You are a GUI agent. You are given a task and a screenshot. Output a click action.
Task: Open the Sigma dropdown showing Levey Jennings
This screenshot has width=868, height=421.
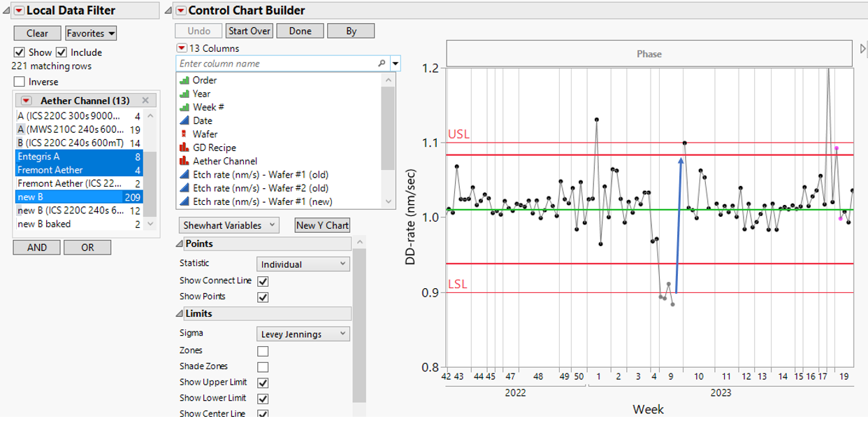(303, 333)
